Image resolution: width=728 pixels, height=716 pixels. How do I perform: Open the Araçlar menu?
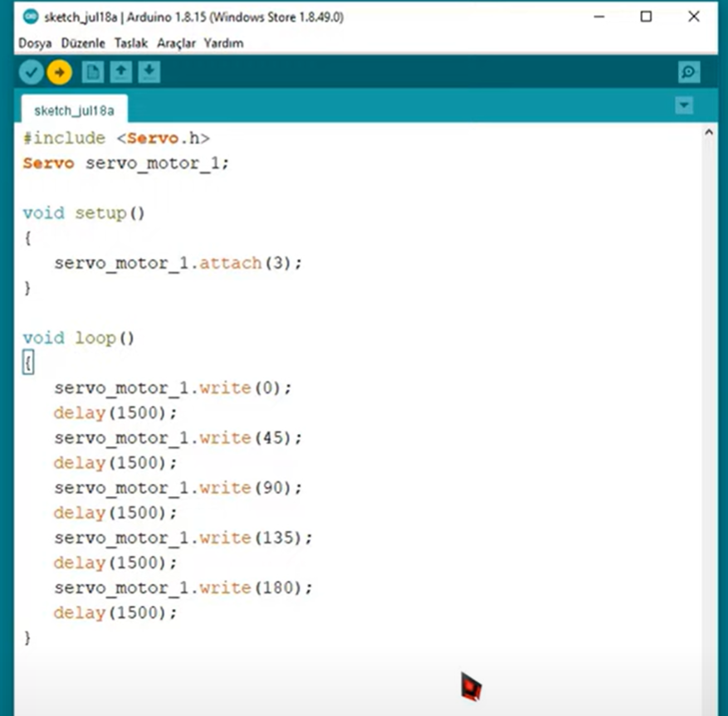tap(176, 43)
